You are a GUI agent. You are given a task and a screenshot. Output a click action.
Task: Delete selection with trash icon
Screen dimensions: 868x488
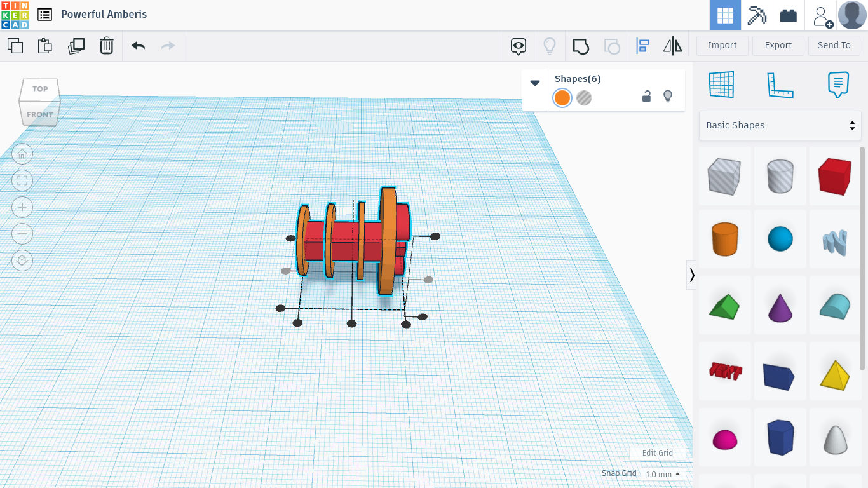coord(107,46)
